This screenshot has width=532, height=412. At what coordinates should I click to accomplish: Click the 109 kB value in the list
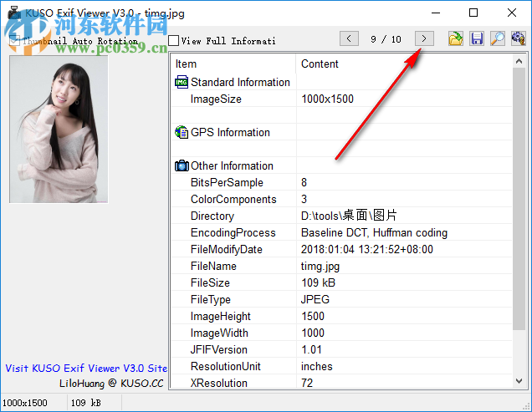point(318,282)
